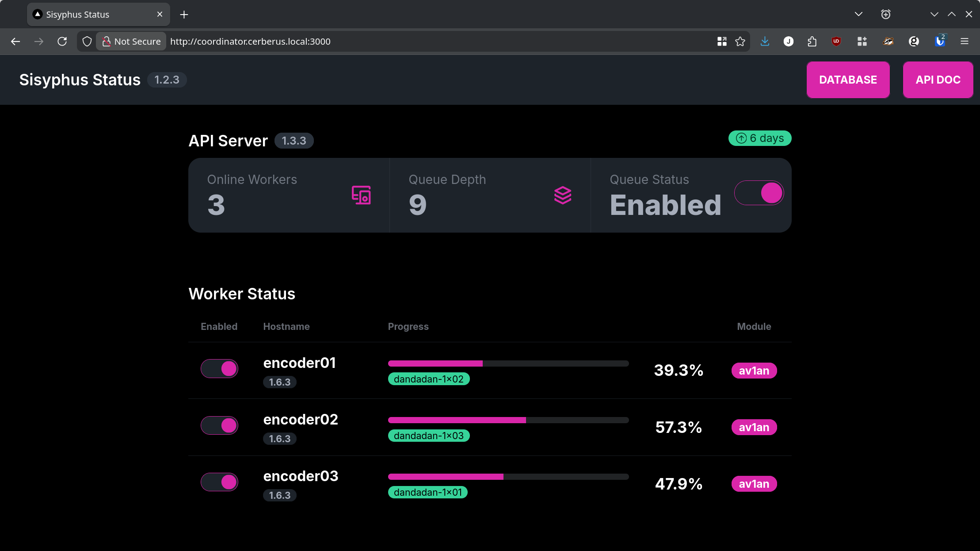Click the Bitwarden extension icon
This screenshot has width=980, height=551.
pos(940,42)
